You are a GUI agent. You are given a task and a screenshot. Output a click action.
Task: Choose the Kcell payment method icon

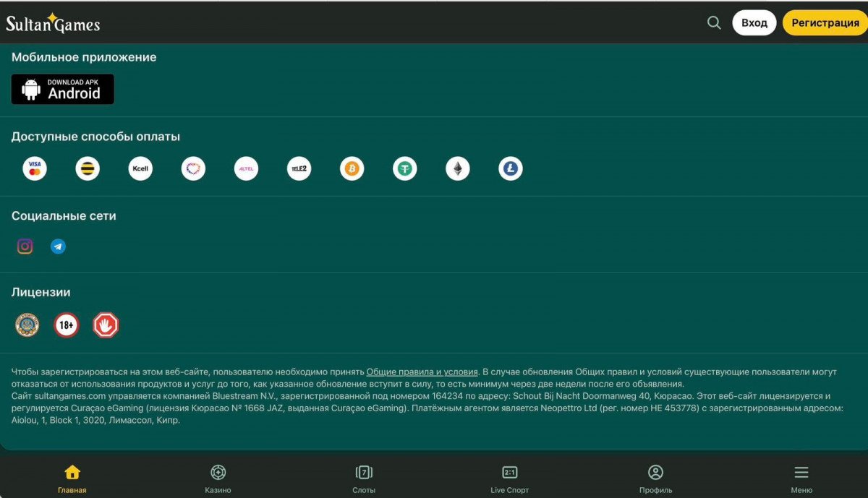(x=140, y=169)
